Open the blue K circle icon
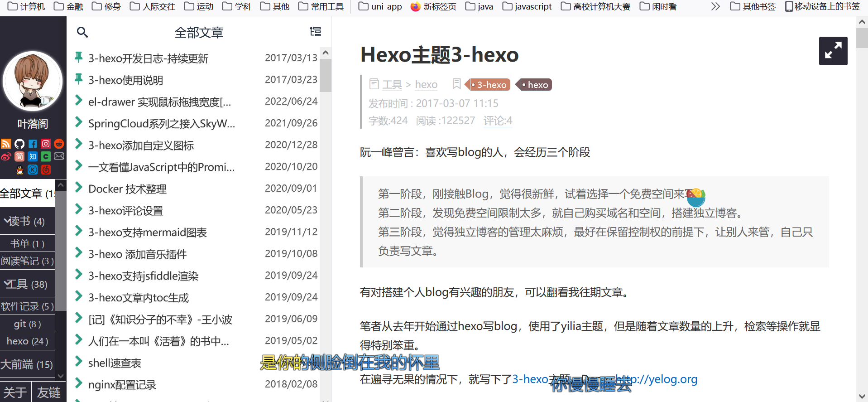 click(33, 170)
